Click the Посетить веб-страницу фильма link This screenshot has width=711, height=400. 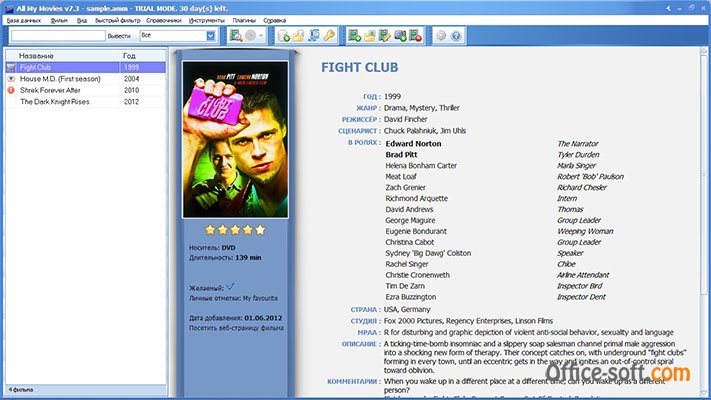(236, 327)
